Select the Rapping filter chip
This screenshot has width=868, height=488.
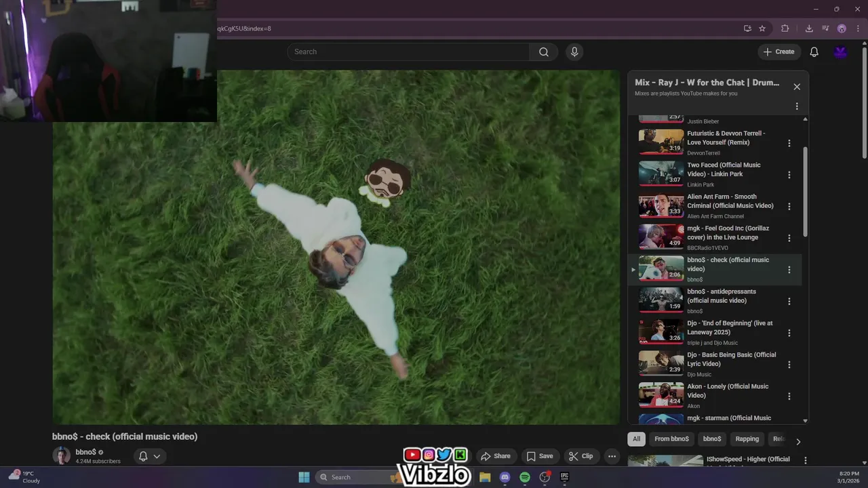pos(747,439)
